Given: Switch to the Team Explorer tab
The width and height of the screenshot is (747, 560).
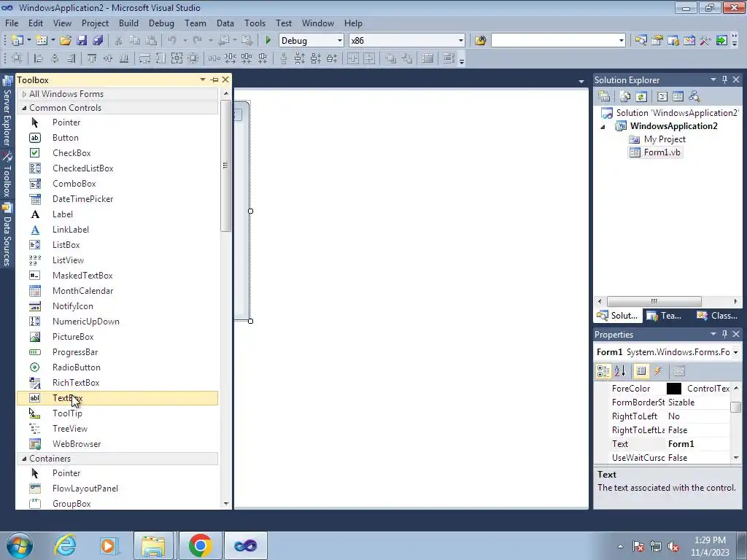Looking at the screenshot, I should 664,316.
